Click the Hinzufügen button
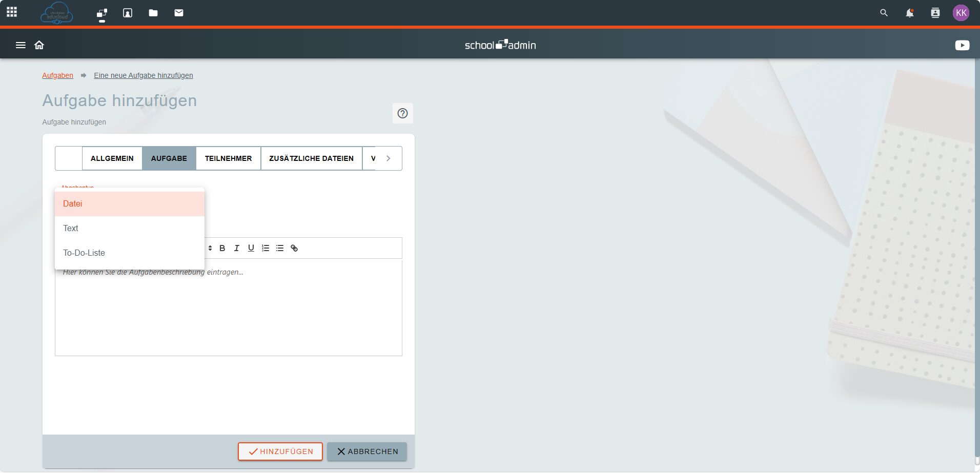The height and width of the screenshot is (473, 980). coord(280,451)
